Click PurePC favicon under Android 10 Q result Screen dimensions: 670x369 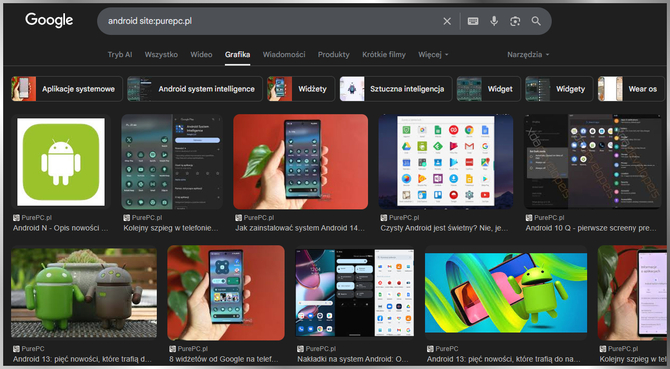pos(529,218)
